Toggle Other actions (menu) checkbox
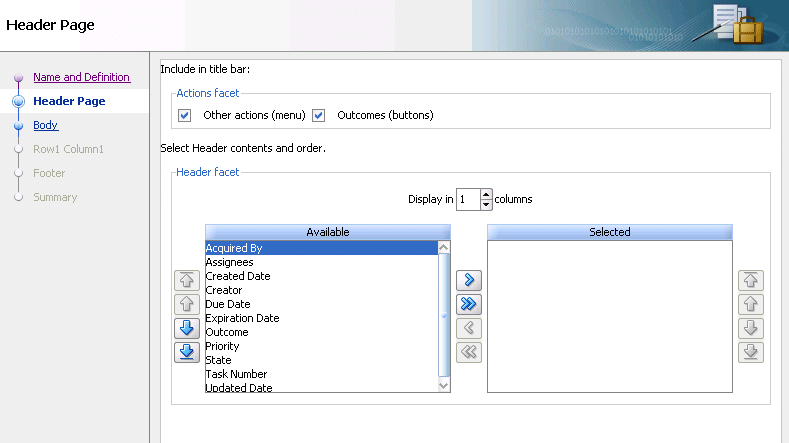789x443 pixels. (185, 116)
